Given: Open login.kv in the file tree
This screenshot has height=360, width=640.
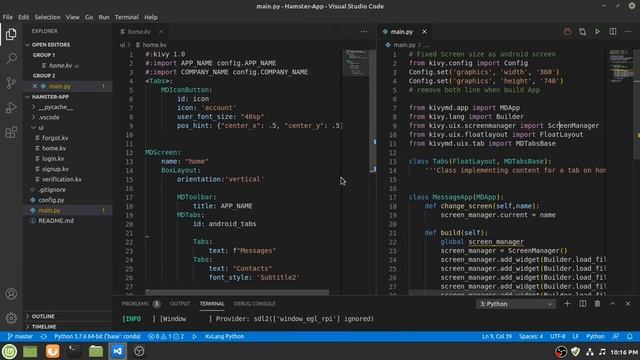Looking at the screenshot, I should (x=53, y=158).
